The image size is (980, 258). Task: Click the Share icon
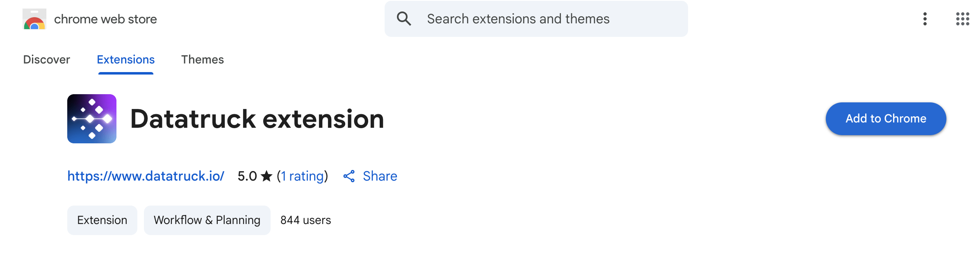(x=349, y=176)
